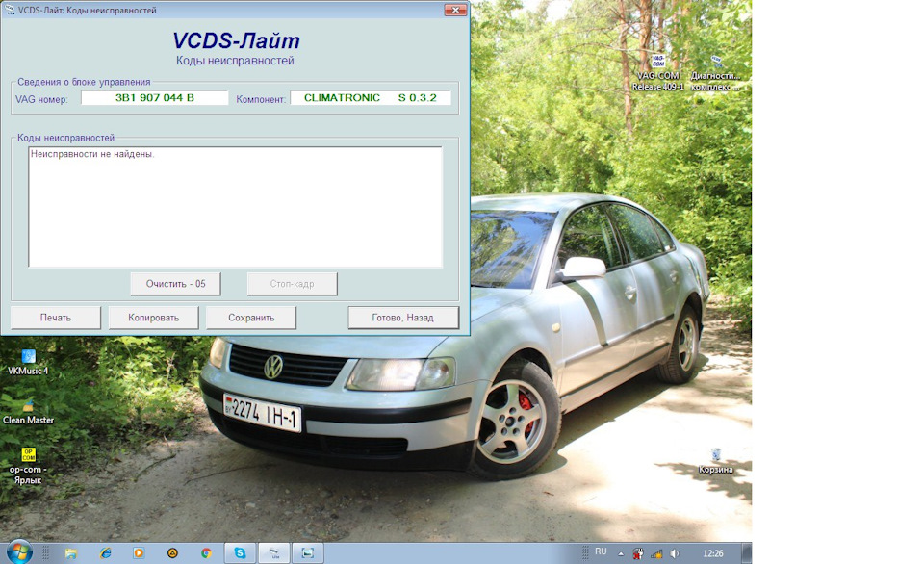Select the VKMusic 4 desktop icon

[28, 362]
